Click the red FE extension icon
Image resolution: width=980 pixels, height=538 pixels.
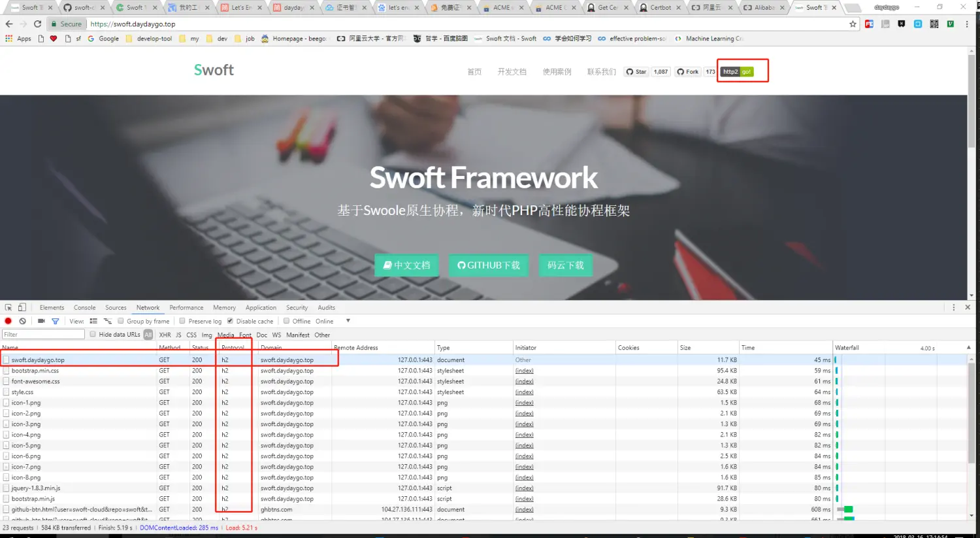click(869, 24)
